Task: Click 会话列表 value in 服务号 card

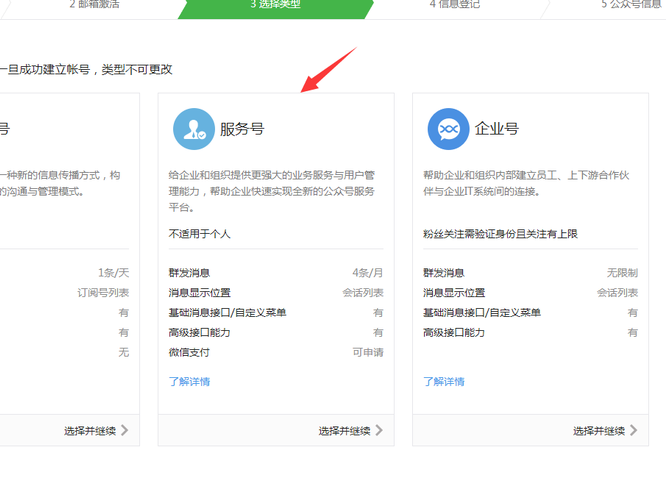Action: [x=363, y=293]
